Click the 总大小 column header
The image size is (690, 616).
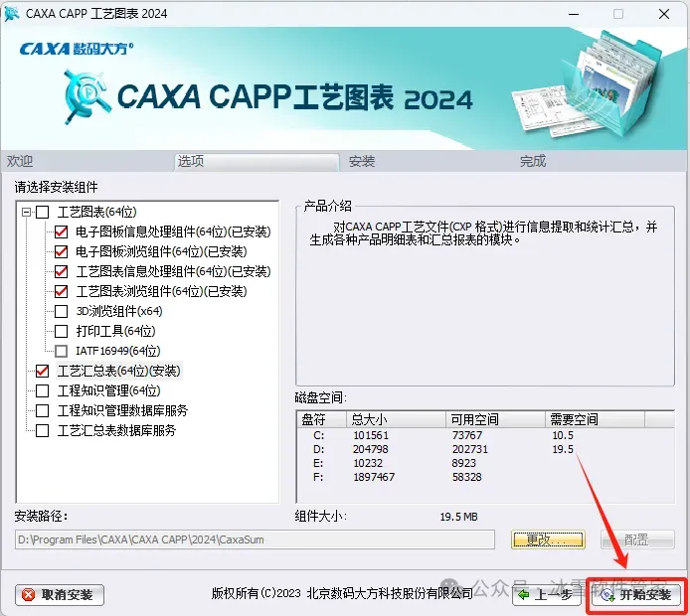[x=397, y=419]
